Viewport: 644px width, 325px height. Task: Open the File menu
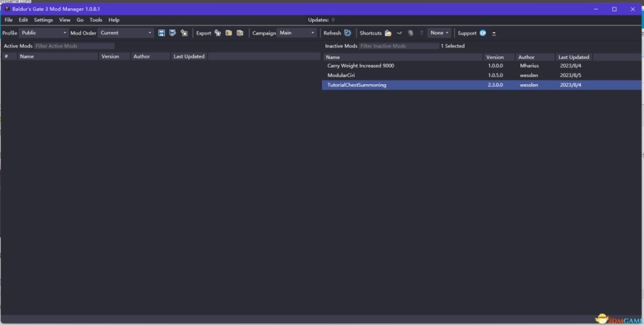(x=9, y=20)
